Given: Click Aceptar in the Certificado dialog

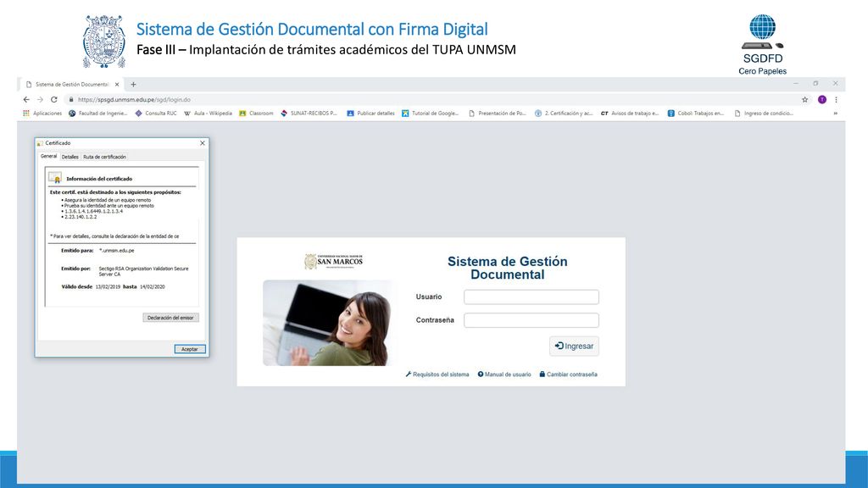Looking at the screenshot, I should point(190,349).
